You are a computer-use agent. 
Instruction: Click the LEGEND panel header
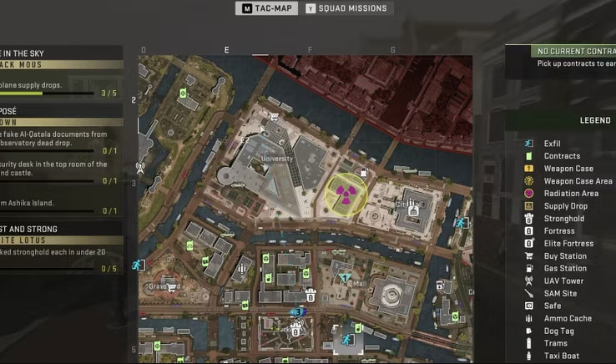595,120
